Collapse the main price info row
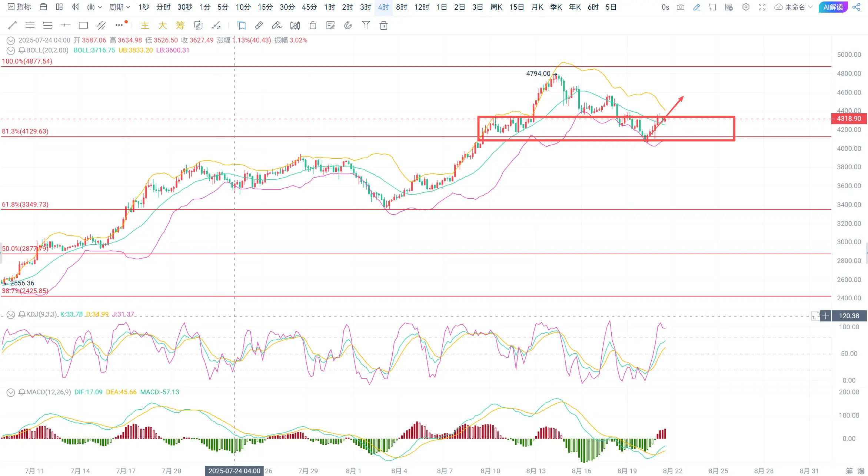Viewport: 868px width, 476px height. coord(11,40)
